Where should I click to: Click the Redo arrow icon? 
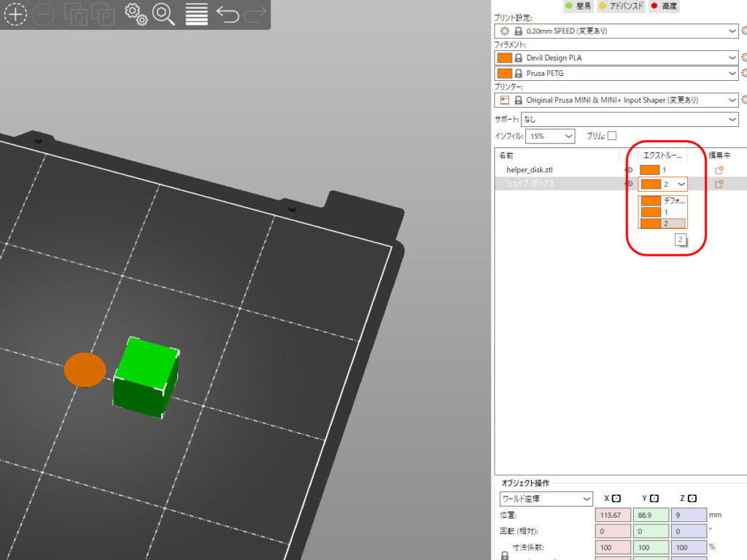click(x=255, y=15)
